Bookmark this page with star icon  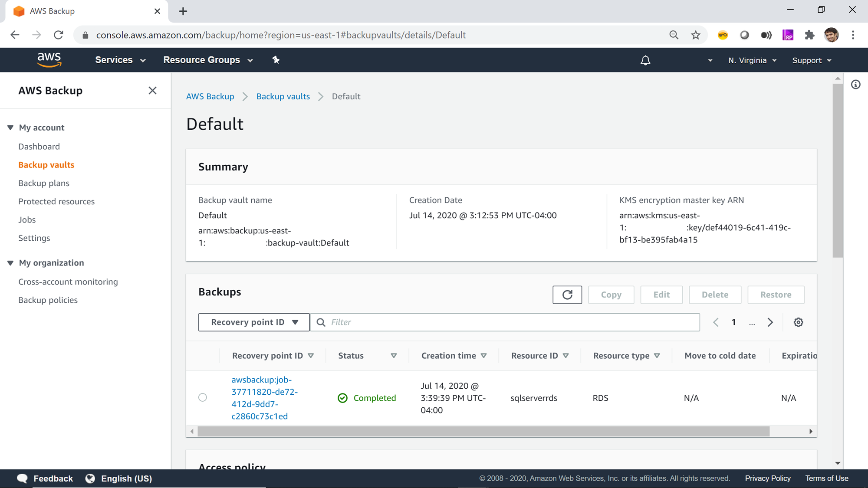696,35
